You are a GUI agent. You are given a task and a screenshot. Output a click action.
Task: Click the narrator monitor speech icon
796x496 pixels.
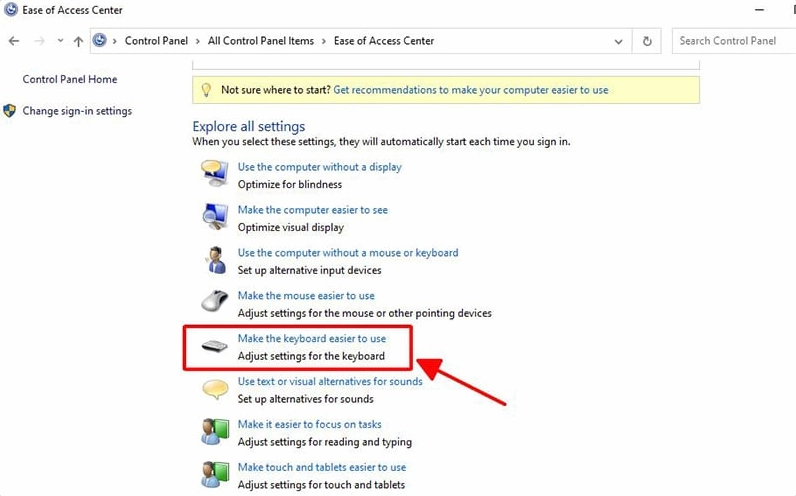click(214, 173)
